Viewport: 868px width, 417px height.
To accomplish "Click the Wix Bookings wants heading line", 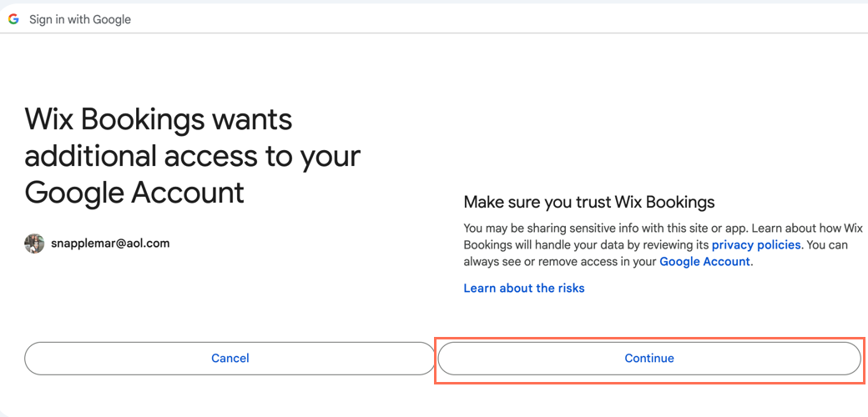I will 159,119.
